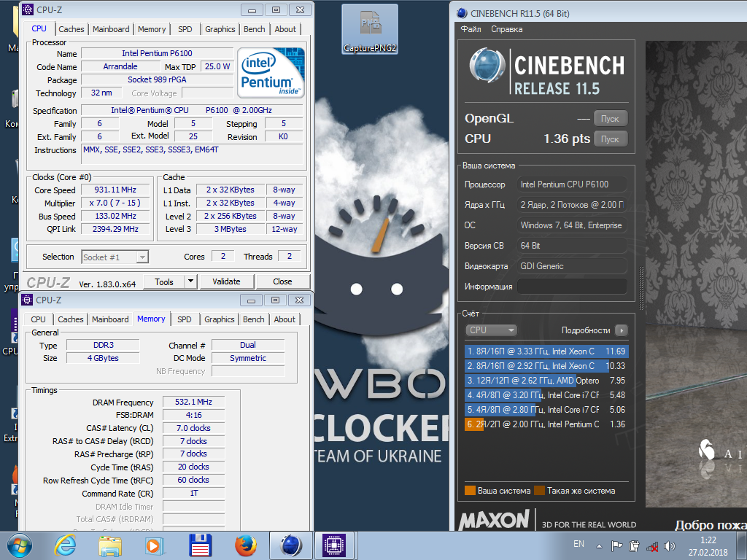Viewport: 747px width, 560px height.
Task: Click the floppy disk save taskbar icon
Action: [x=201, y=545]
